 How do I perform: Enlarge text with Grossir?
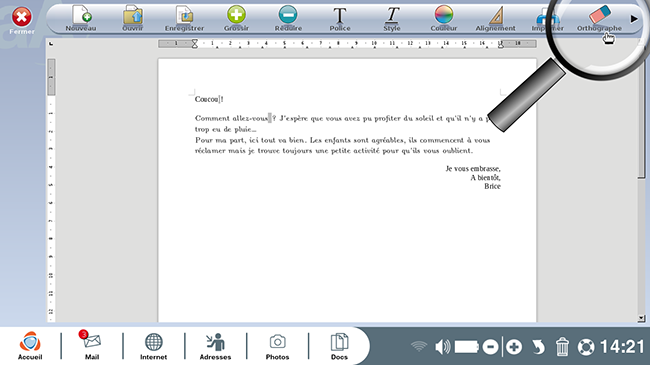point(236,18)
